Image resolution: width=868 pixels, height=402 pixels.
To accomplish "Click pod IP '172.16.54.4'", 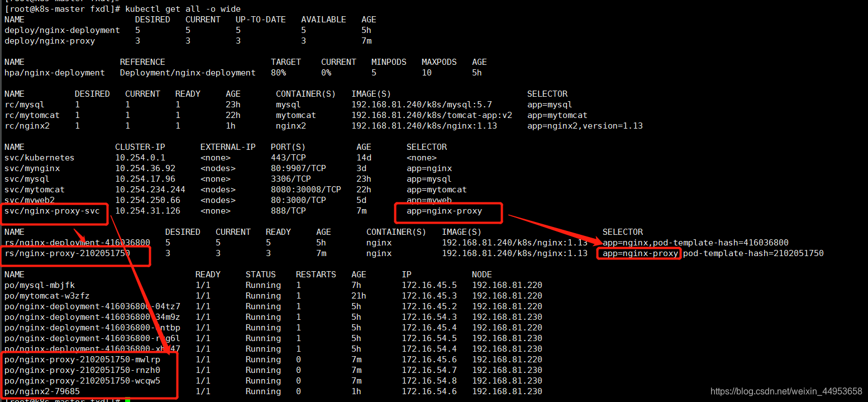I will click(429, 349).
